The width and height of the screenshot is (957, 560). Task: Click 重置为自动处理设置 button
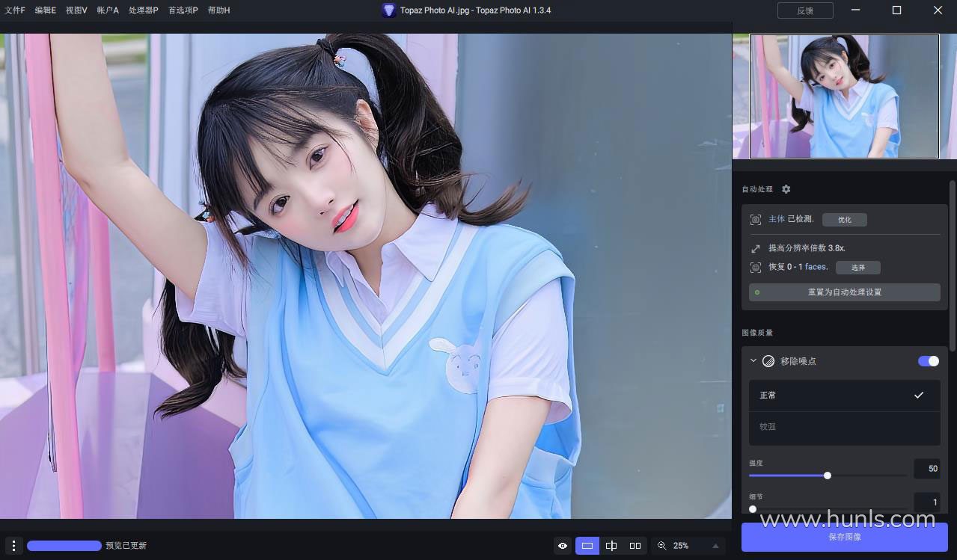point(844,292)
